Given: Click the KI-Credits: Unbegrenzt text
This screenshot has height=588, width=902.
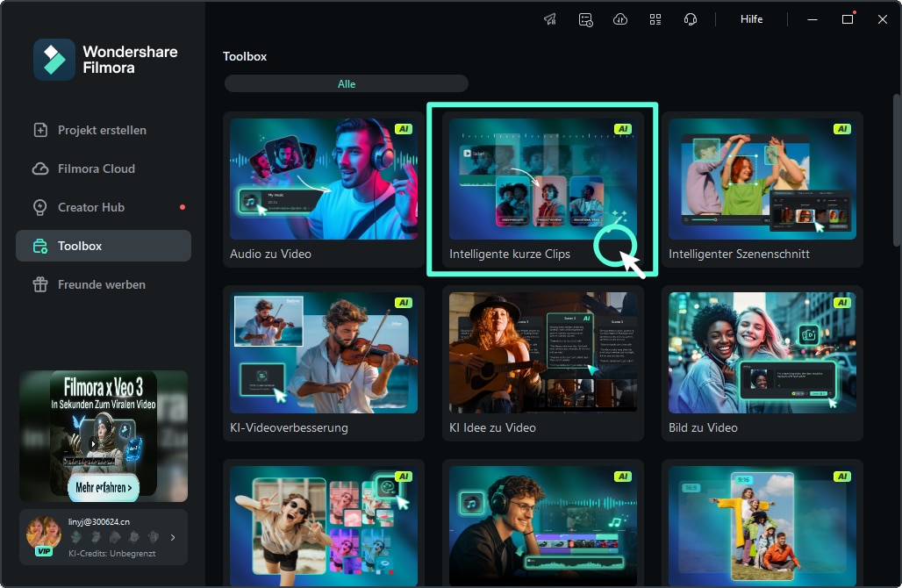Looking at the screenshot, I should tap(112, 554).
